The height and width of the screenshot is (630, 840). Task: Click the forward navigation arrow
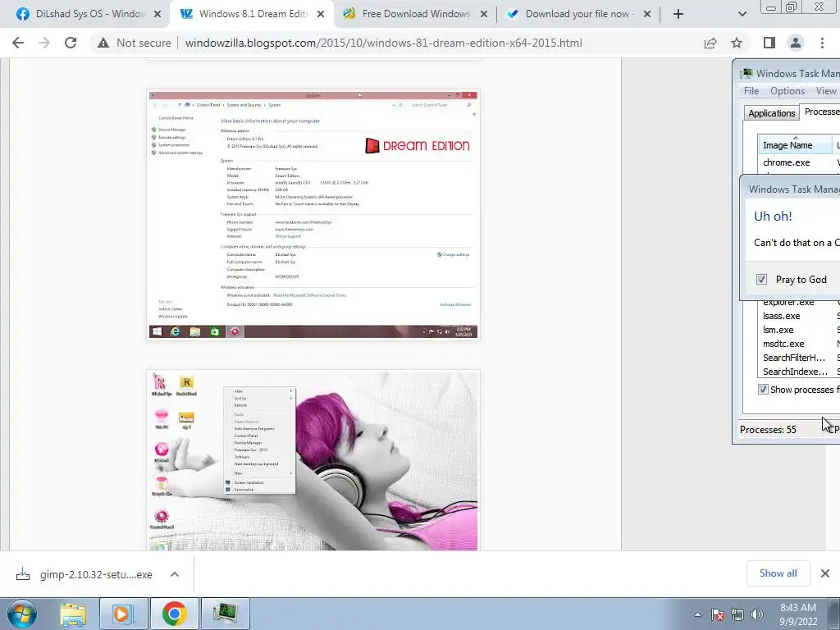coord(44,43)
